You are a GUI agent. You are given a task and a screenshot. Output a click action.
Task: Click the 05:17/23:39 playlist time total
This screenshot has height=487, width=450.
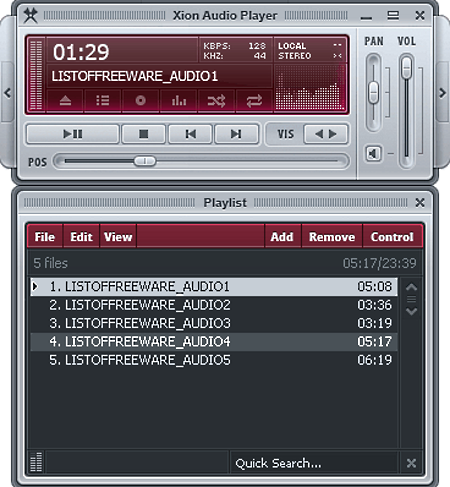tap(380, 263)
